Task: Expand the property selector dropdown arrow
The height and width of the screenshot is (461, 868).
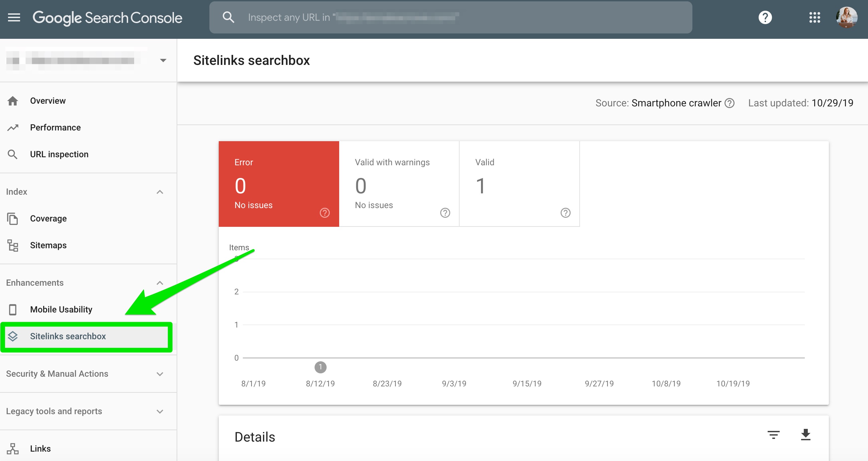Action: (x=163, y=61)
